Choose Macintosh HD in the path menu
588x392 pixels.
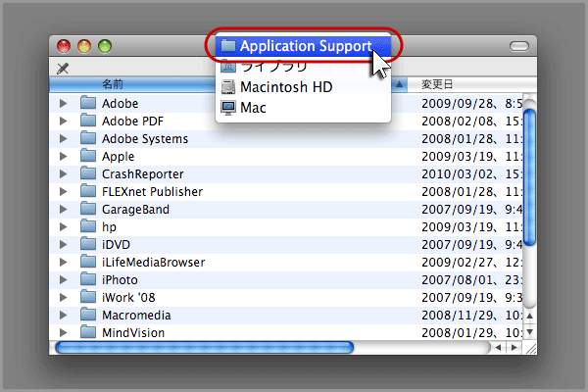pos(303,87)
